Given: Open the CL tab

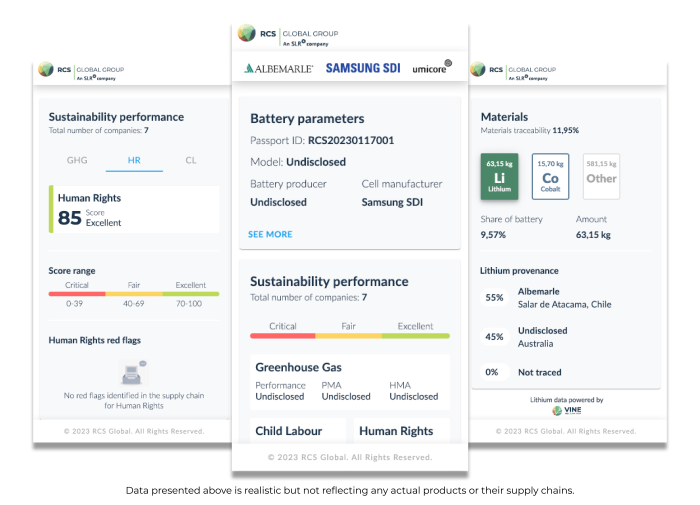Looking at the screenshot, I should point(191,160).
